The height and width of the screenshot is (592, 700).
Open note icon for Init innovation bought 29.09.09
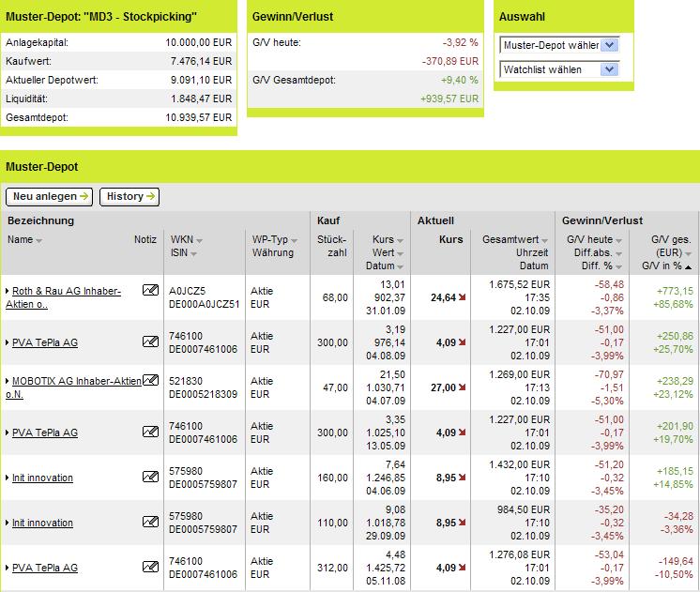(x=150, y=522)
